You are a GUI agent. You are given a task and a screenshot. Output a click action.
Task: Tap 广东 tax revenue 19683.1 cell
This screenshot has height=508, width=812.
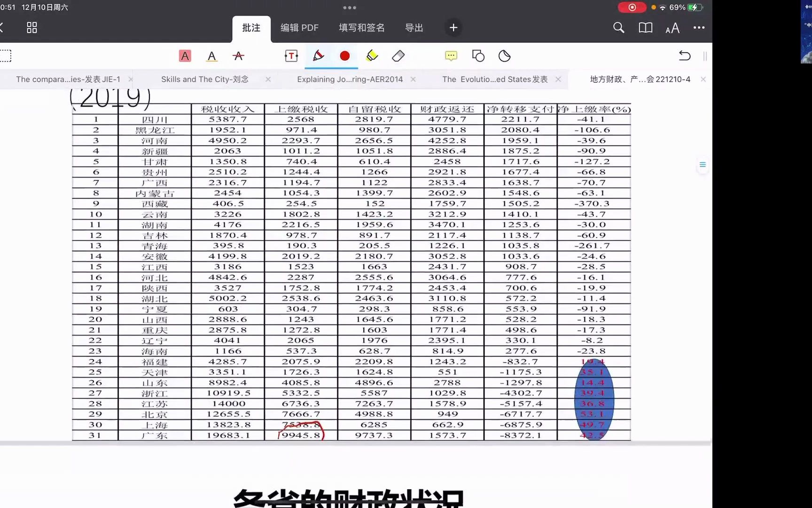(x=228, y=436)
